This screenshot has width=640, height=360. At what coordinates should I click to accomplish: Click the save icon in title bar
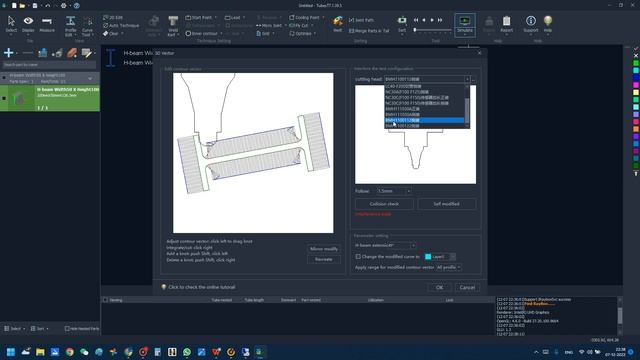[35, 6]
